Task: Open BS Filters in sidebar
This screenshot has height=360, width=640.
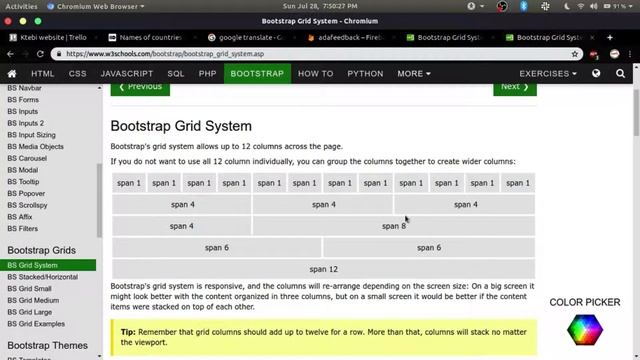Action: click(x=22, y=229)
